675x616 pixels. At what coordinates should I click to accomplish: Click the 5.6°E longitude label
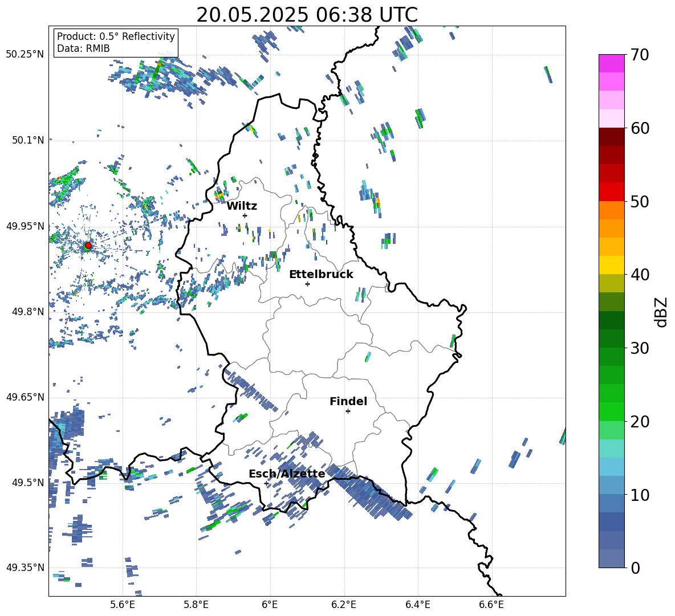coord(123,605)
